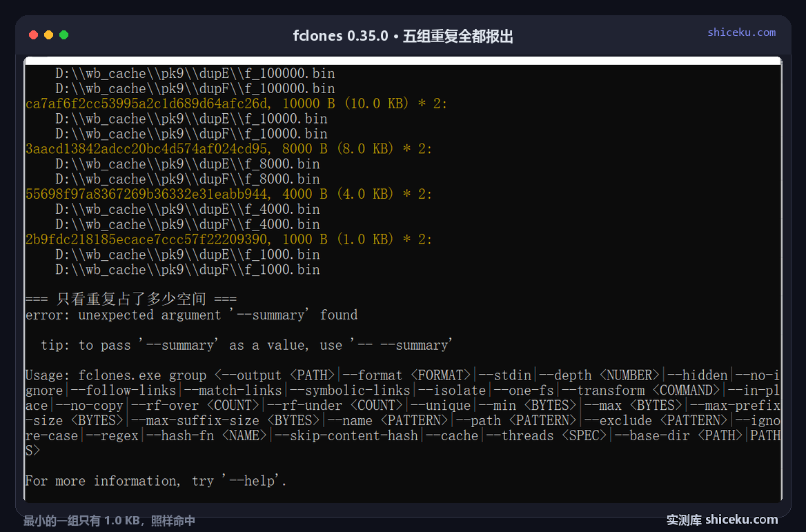The image size is (806, 532).
Task: Select path dupF\f_1000.bin line
Action: (x=188, y=269)
